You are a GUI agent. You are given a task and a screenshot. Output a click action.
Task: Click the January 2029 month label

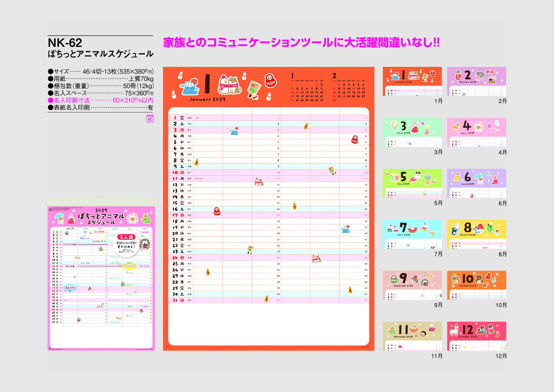click(207, 99)
